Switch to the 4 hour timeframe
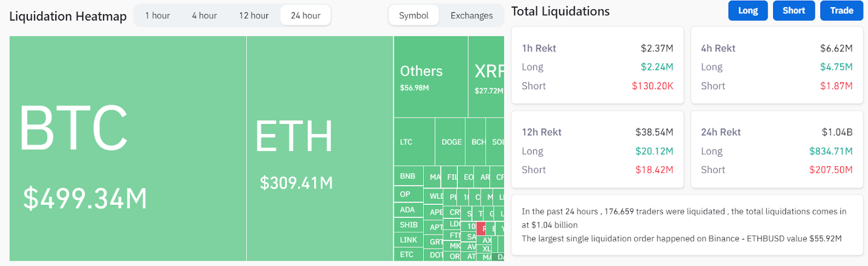This screenshot has width=868, height=266. [x=205, y=16]
